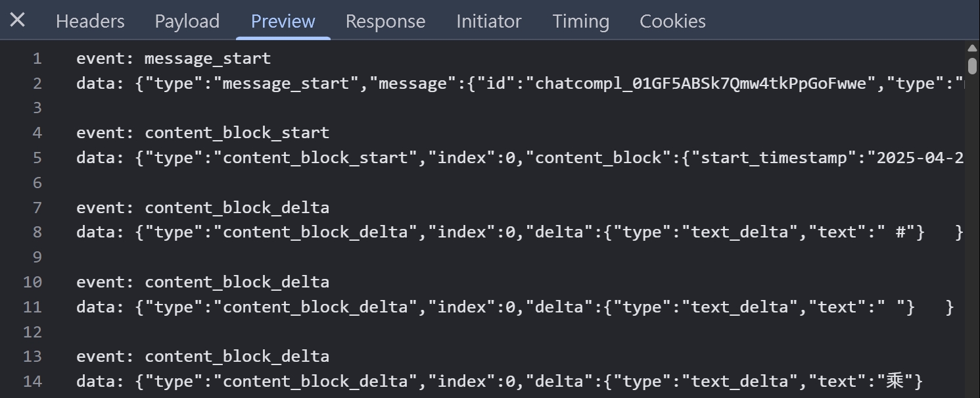Click the chatcompl id data line
The width and height of the screenshot is (980, 398).
point(520,84)
